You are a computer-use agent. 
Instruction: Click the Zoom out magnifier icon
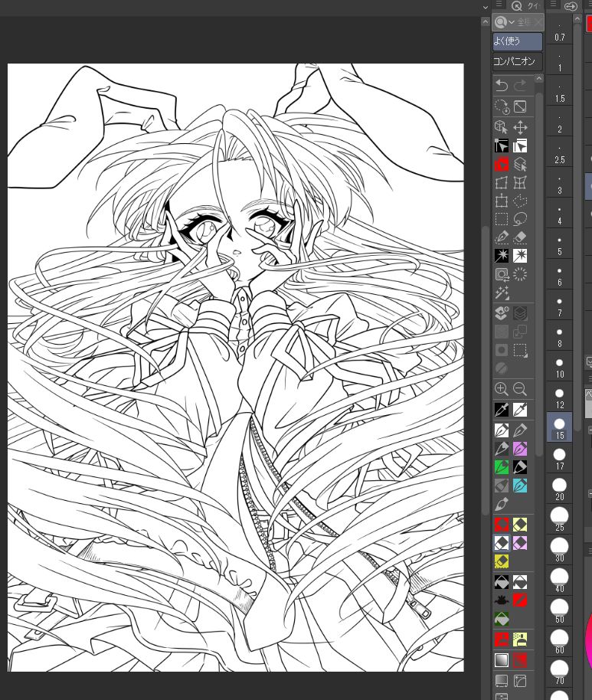click(520, 389)
